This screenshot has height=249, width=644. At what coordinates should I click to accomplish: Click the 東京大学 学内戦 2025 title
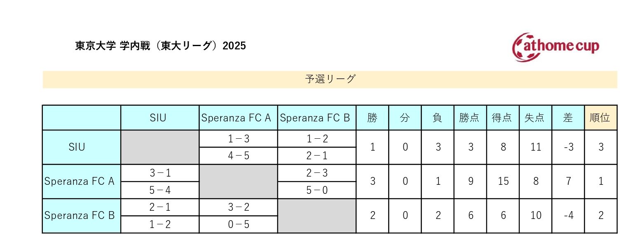coord(160,46)
